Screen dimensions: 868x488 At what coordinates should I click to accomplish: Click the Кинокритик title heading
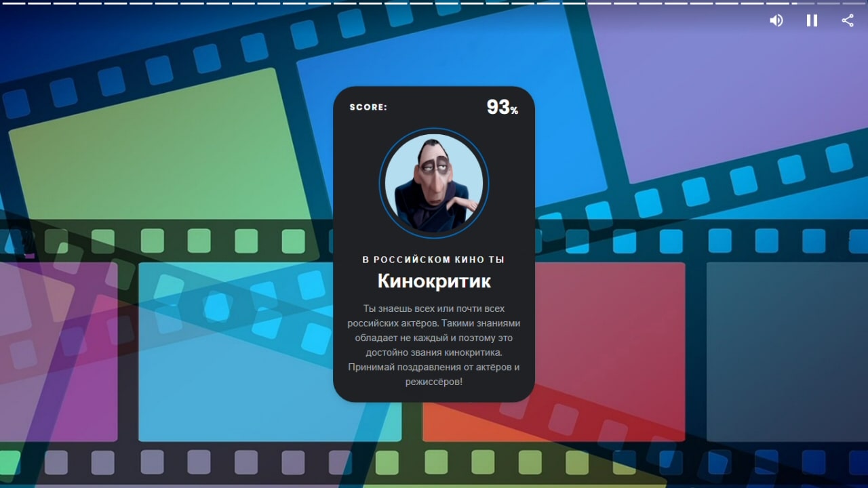[433, 281]
